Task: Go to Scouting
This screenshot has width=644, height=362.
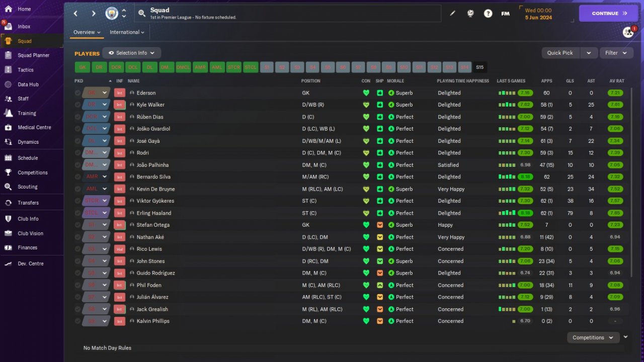Action: 28,187
